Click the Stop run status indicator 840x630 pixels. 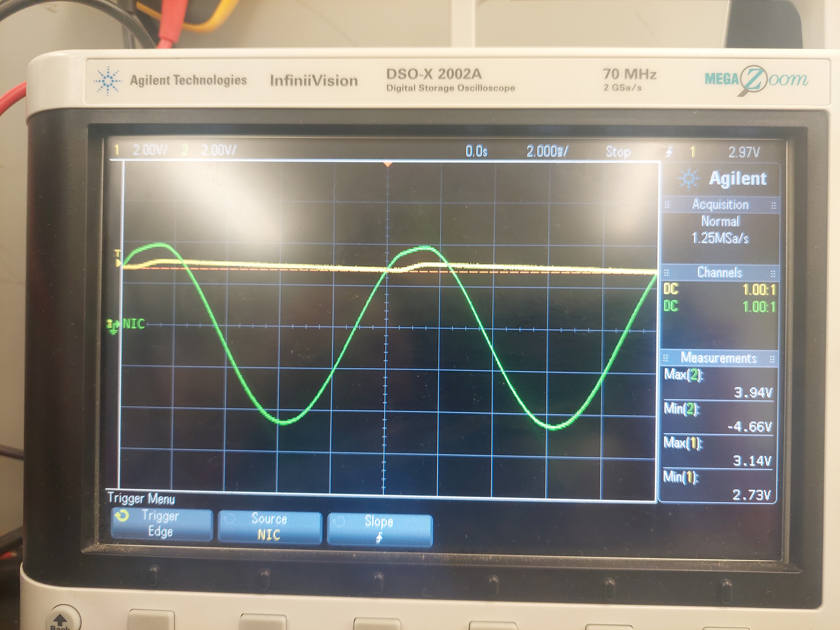[x=618, y=152]
